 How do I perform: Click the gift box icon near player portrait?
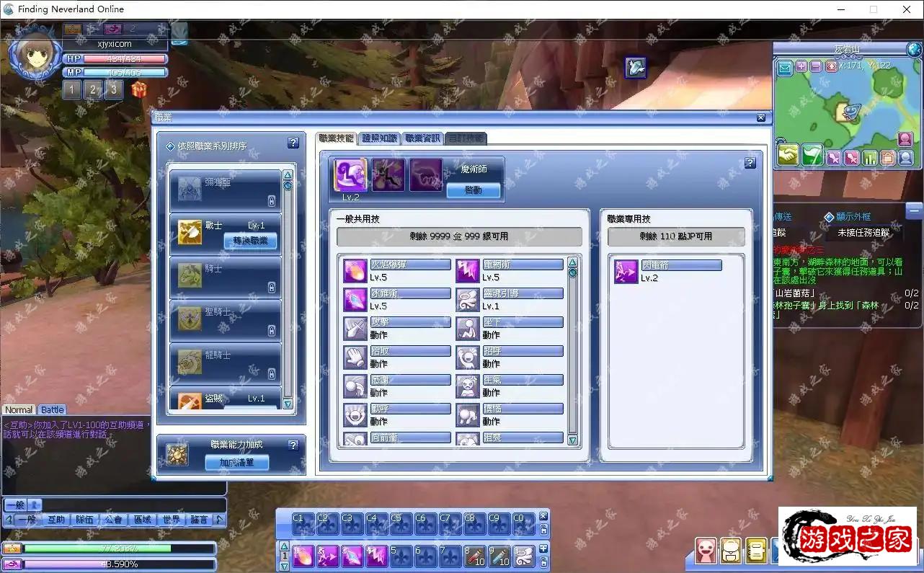[138, 89]
